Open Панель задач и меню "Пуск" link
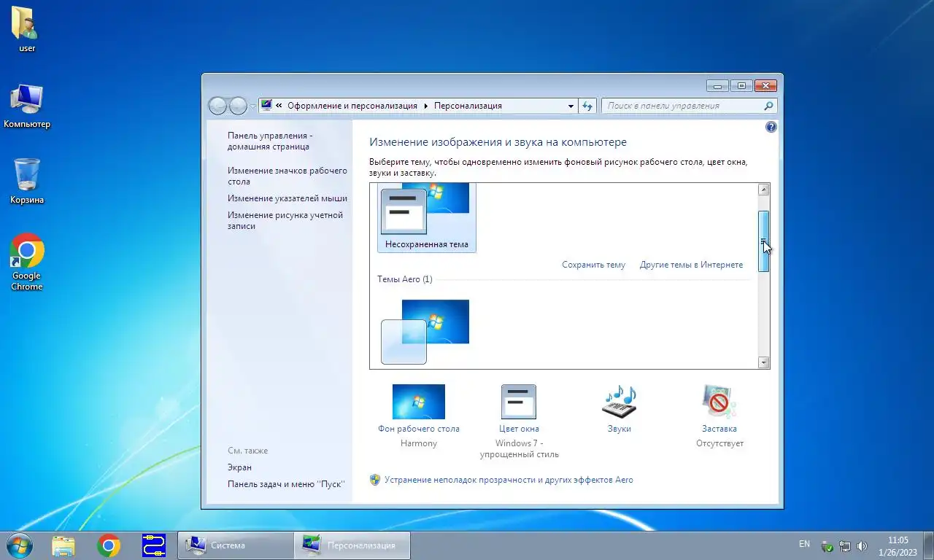 click(x=286, y=484)
